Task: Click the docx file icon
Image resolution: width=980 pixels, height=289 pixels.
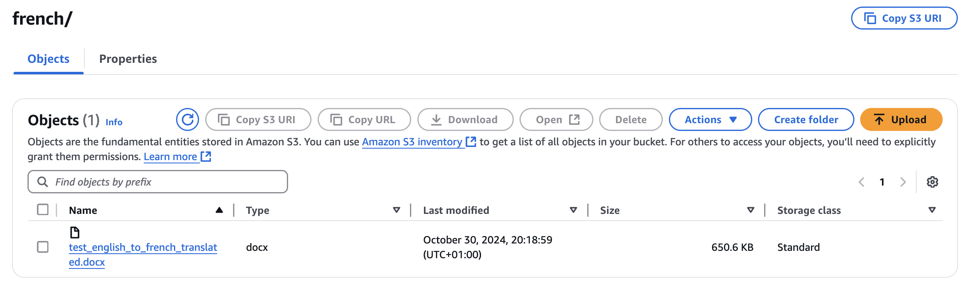Action: point(75,233)
